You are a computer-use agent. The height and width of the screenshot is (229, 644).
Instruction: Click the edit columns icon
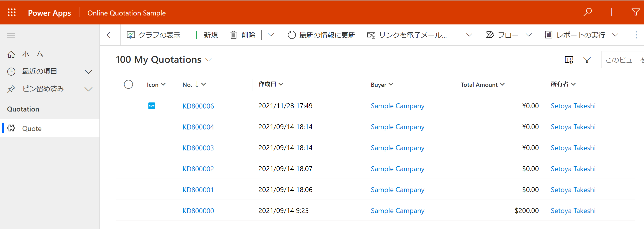[x=569, y=60]
